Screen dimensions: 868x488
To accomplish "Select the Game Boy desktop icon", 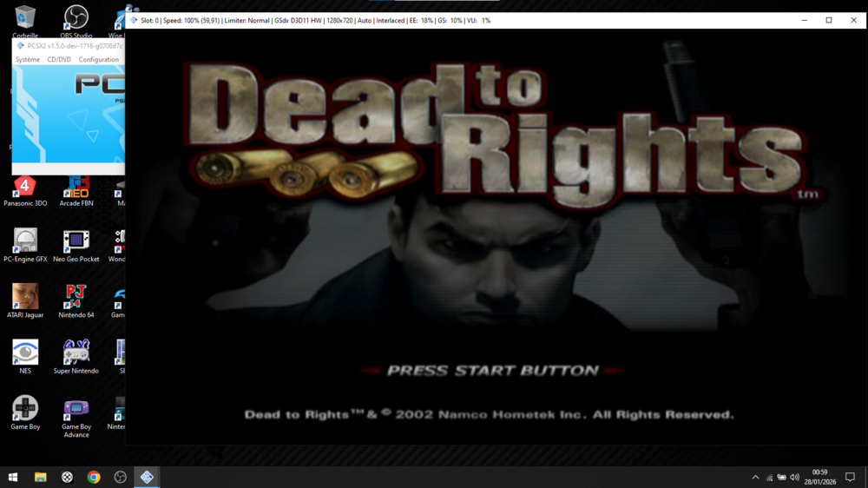I will coord(25,408).
